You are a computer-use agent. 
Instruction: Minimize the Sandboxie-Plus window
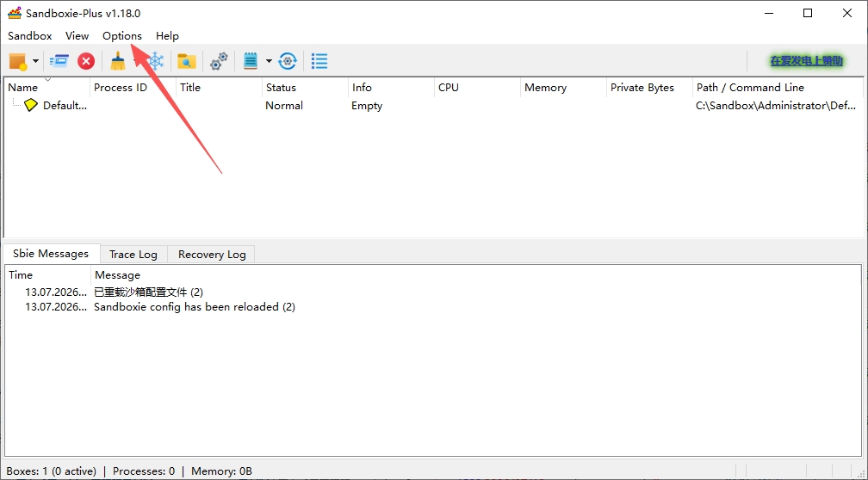(768, 13)
